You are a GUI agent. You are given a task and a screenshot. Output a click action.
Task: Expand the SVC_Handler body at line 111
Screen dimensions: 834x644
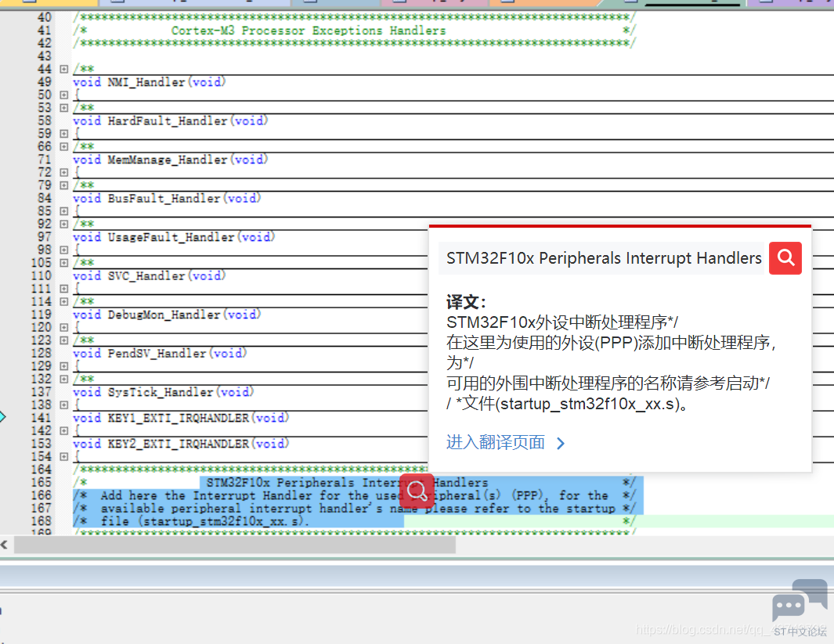click(64, 289)
